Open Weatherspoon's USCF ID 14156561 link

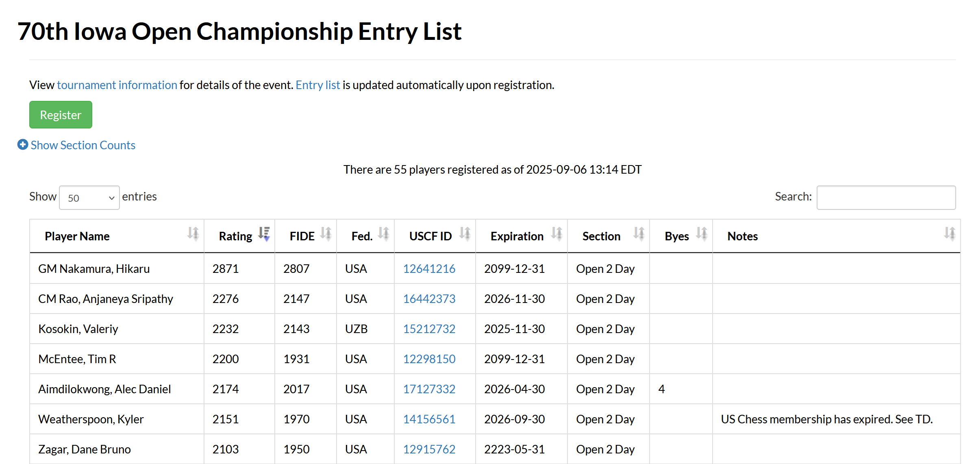pyautogui.click(x=429, y=419)
